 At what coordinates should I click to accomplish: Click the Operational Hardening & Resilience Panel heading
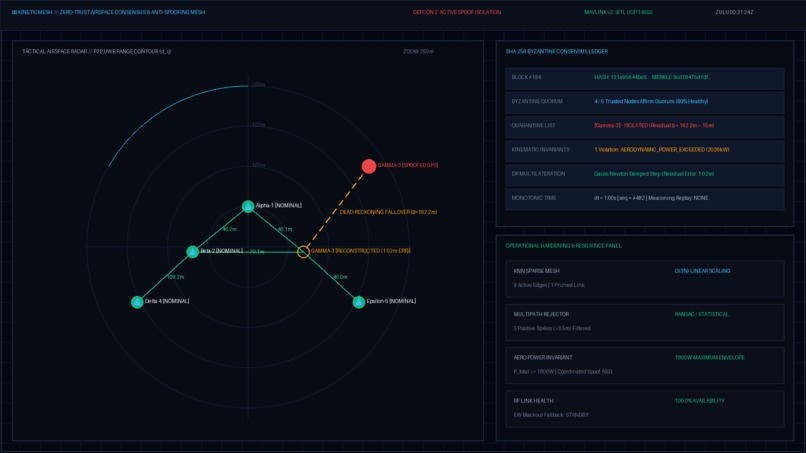(563, 246)
